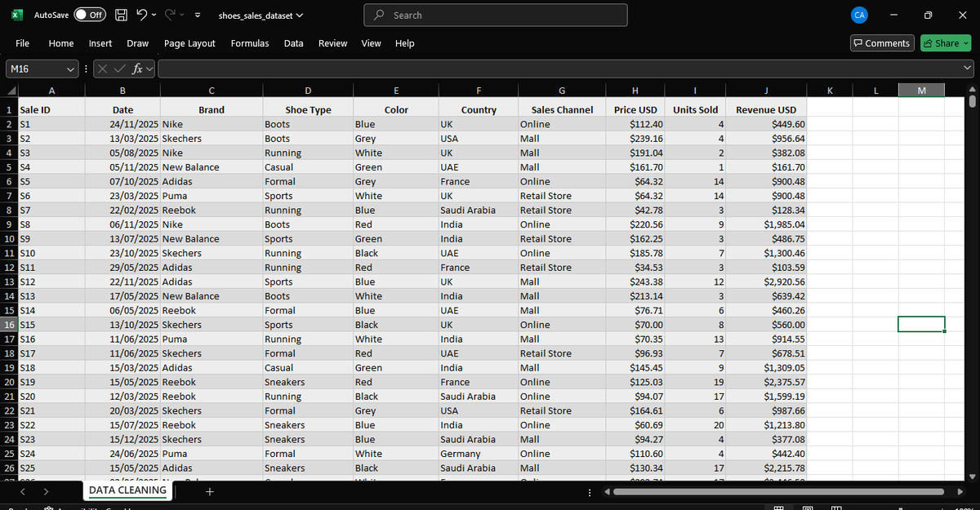Add a new sheet with plus button
This screenshot has width=980, height=510.
210,491
